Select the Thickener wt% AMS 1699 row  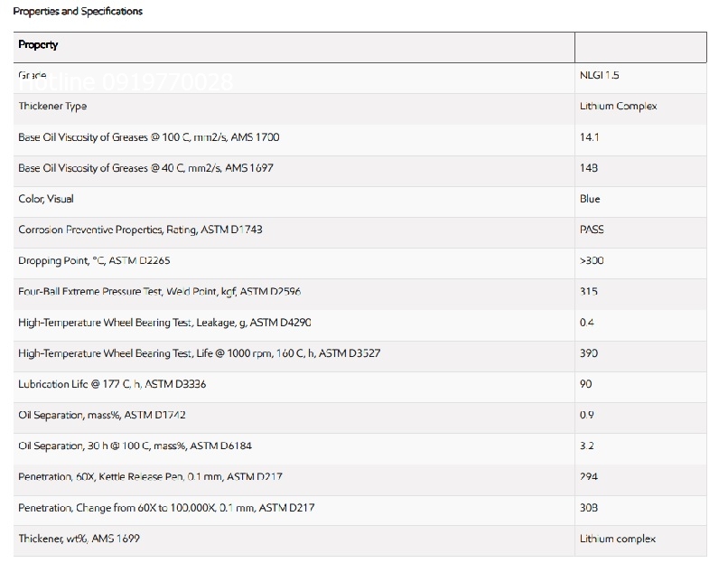(x=79, y=539)
